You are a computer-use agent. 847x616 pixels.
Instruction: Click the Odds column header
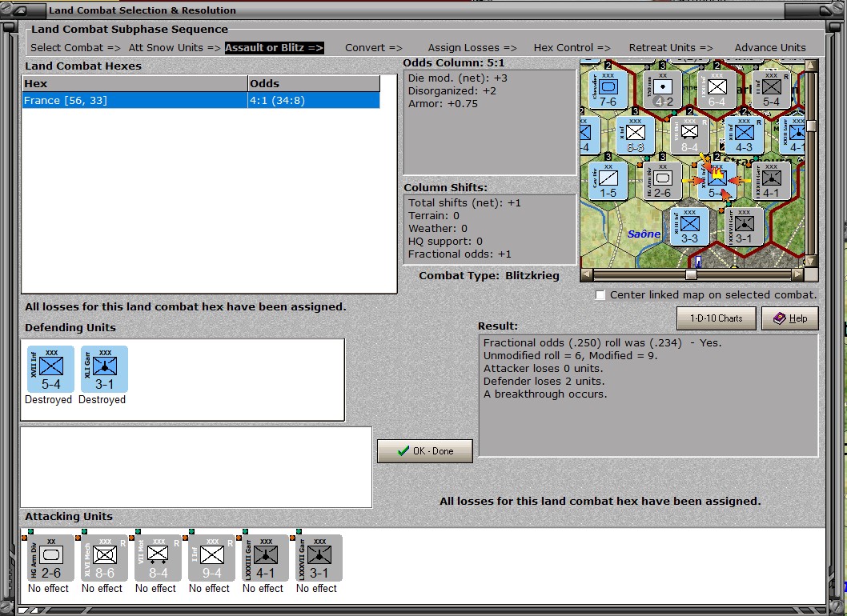point(313,84)
